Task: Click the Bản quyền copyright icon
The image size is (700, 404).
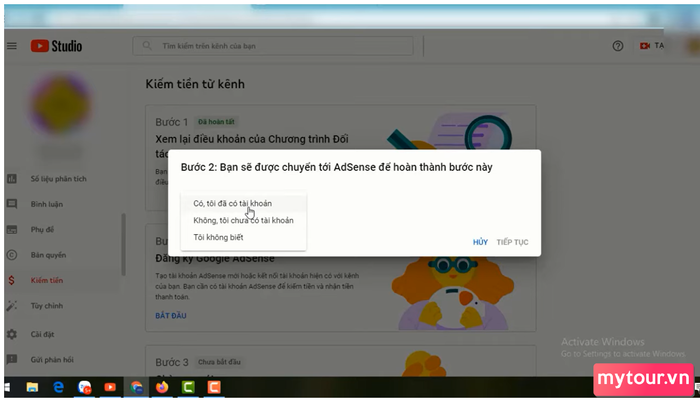Action: tap(12, 255)
